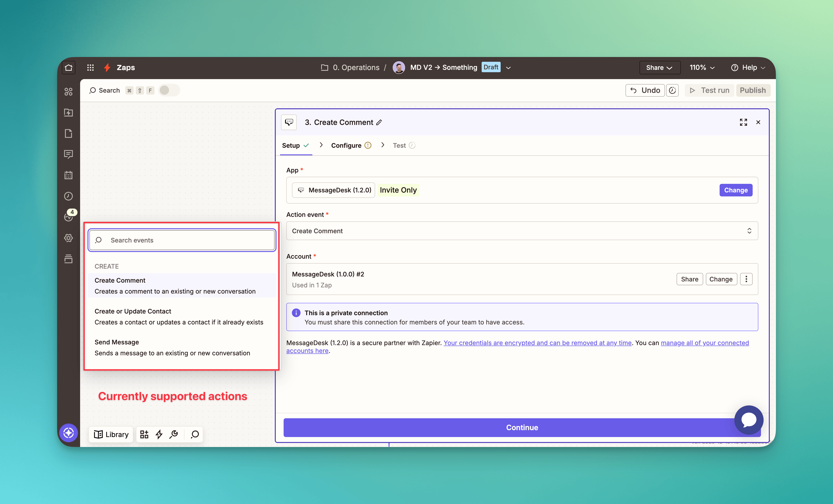The width and height of the screenshot is (833, 504).
Task: Toggle the switch next to Search shortcut
Action: (x=169, y=90)
